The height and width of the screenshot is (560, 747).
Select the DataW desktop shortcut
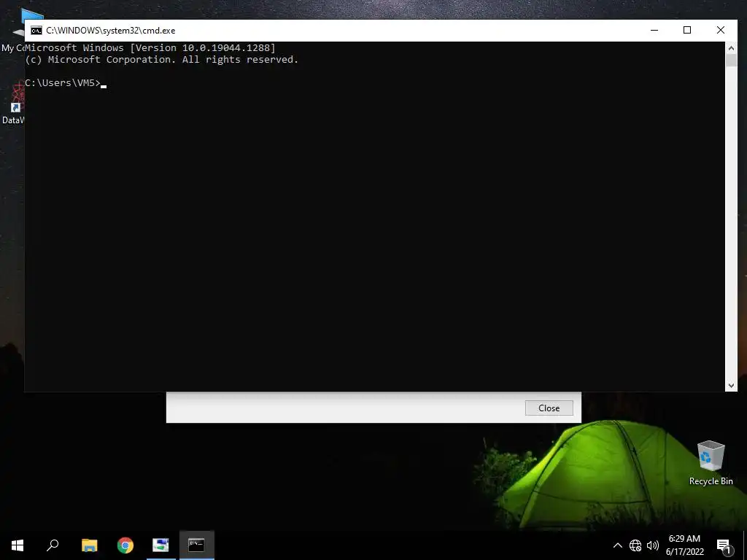13,104
